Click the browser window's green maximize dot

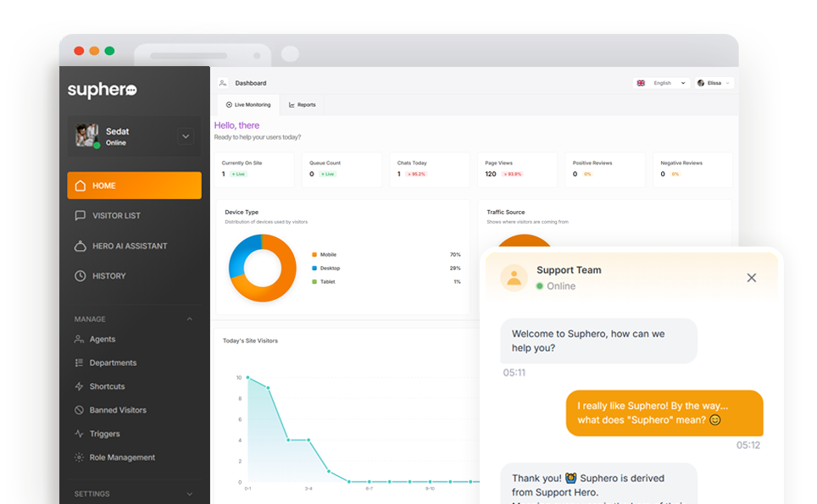109,51
